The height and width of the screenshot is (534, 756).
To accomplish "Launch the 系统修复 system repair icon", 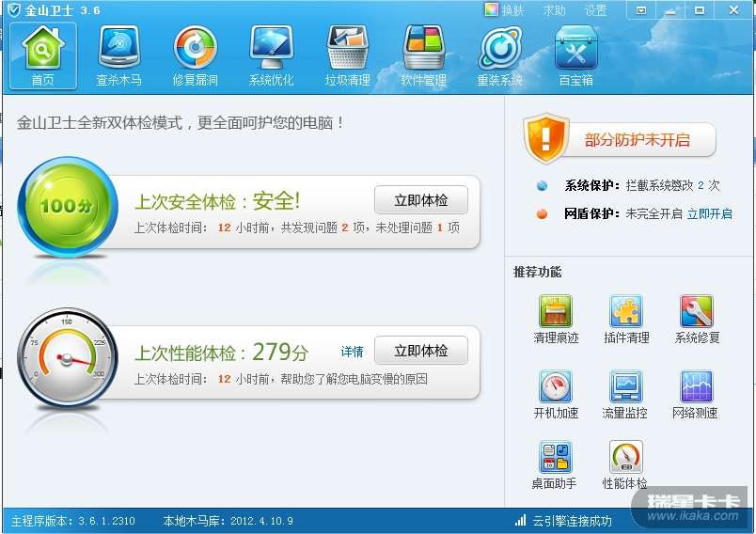I will click(696, 311).
